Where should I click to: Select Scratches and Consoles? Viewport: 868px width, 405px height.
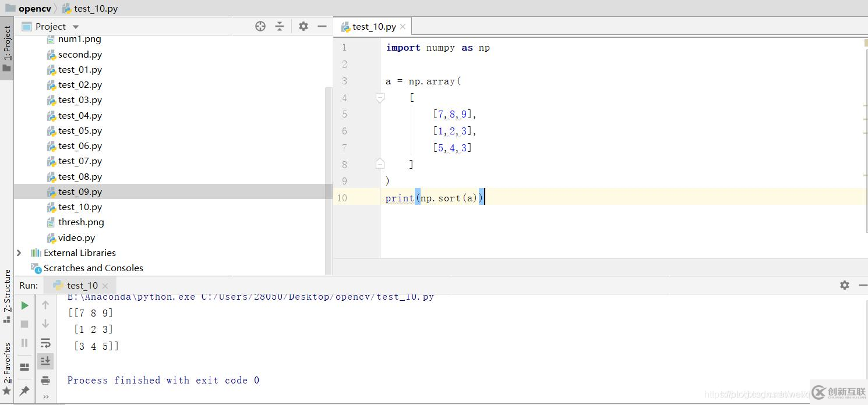tap(93, 268)
